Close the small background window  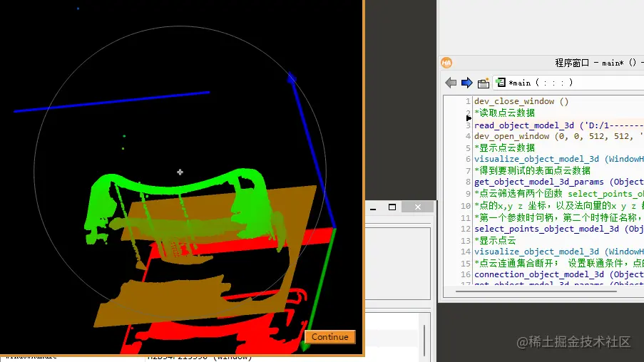(418, 207)
